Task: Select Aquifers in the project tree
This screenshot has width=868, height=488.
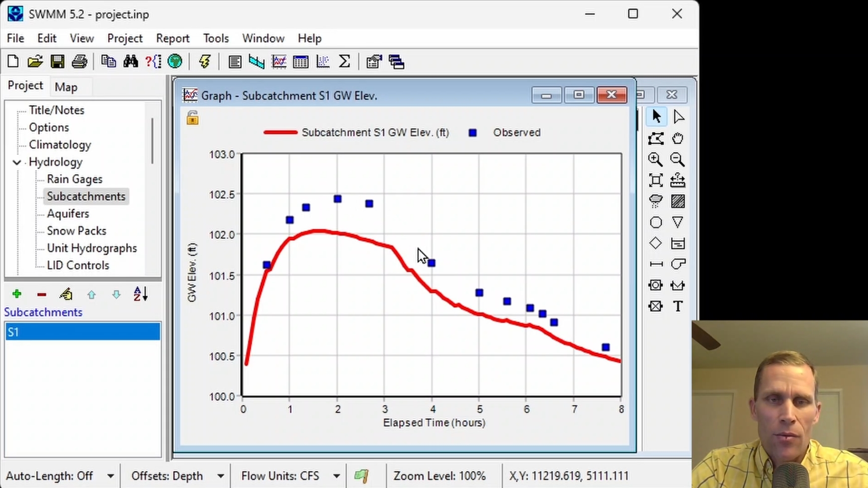Action: [68, 214]
